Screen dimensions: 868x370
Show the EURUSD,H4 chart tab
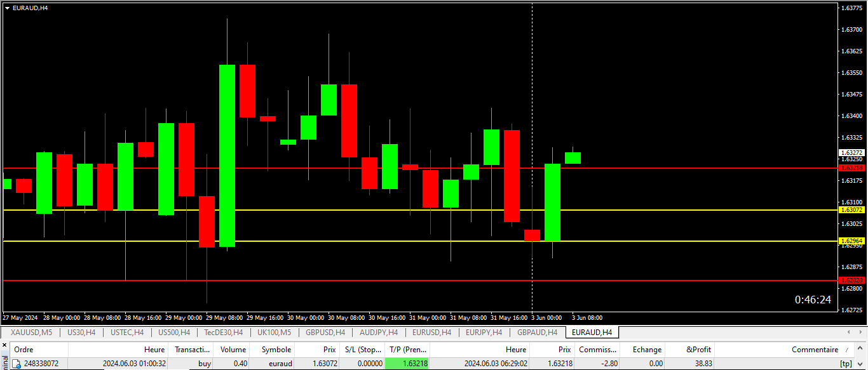(x=432, y=332)
